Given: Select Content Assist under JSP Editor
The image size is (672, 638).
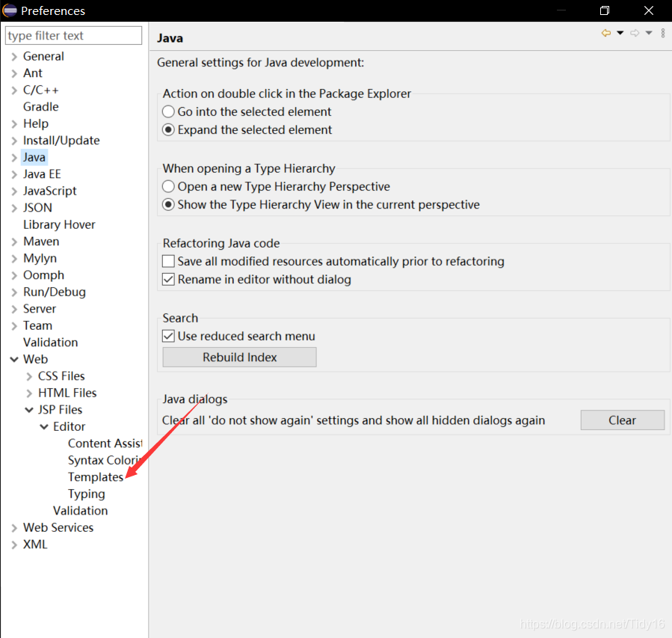Looking at the screenshot, I should [x=105, y=444].
